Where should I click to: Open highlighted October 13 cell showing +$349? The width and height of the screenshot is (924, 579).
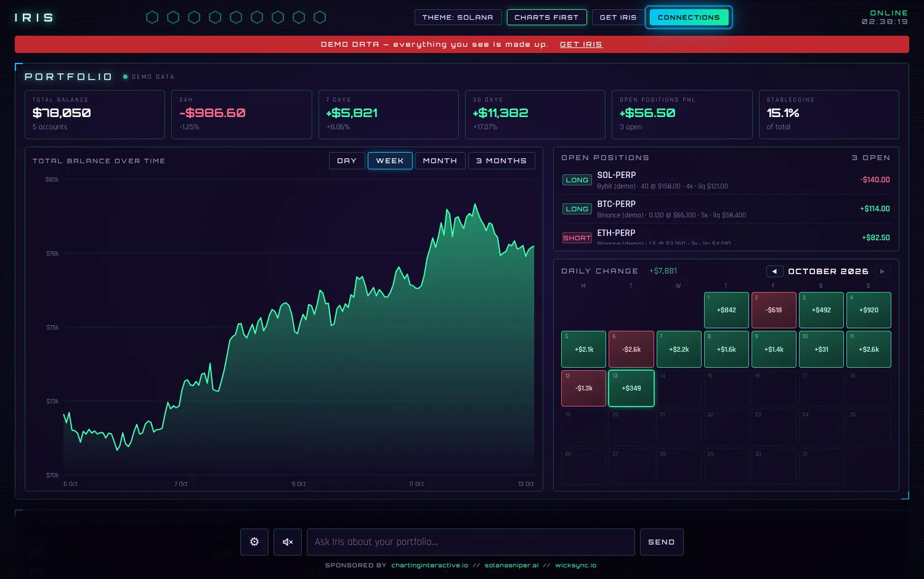[631, 388]
